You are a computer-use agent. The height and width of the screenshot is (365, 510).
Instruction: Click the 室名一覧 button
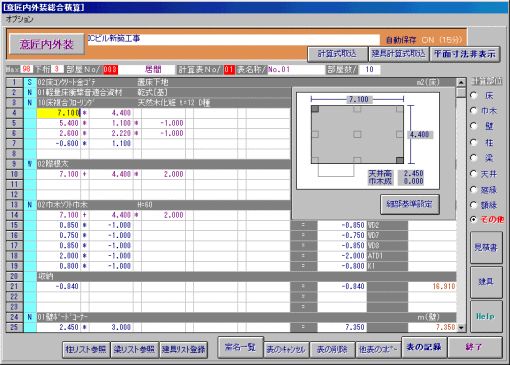pyautogui.click(x=240, y=347)
